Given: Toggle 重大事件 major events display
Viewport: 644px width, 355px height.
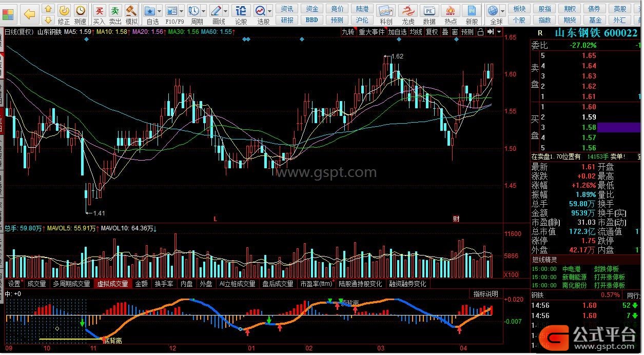Looking at the screenshot, I should coord(372,32).
